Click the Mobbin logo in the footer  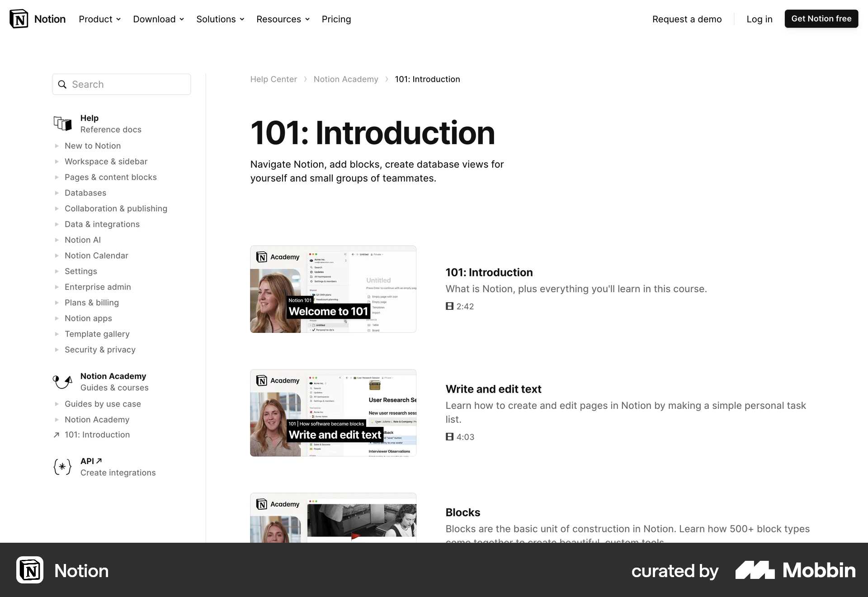tap(794, 570)
